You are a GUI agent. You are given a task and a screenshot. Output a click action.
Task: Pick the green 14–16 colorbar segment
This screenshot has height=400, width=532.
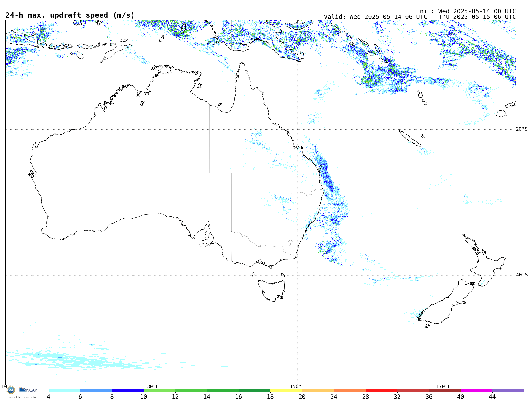tap(223, 391)
